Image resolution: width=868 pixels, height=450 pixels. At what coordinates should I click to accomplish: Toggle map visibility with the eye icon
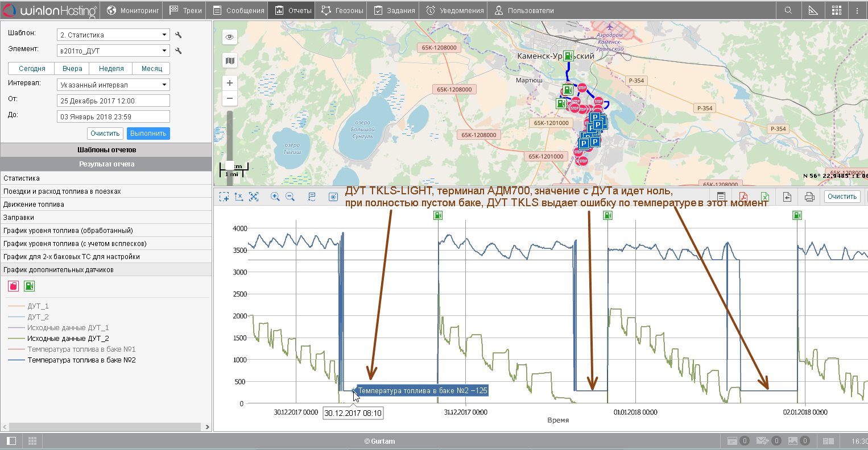(x=230, y=37)
